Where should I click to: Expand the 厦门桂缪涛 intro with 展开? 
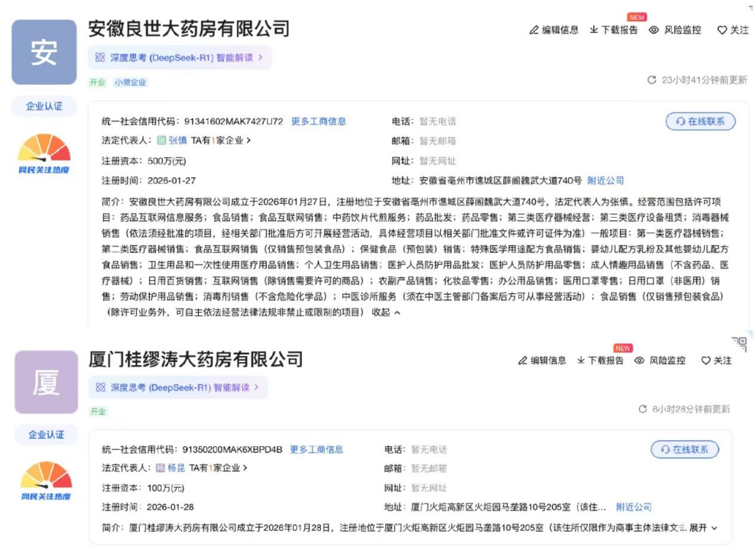(x=703, y=528)
